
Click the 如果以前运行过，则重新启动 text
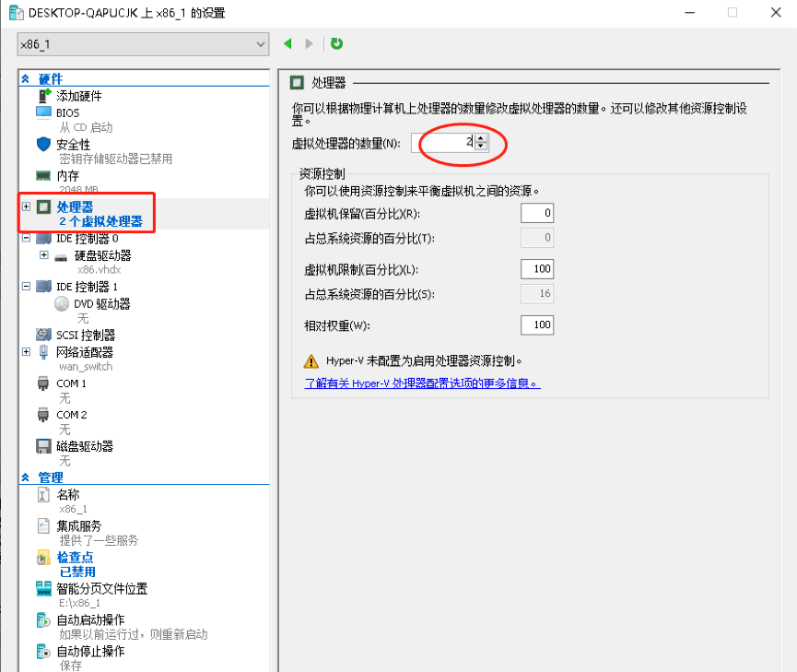[x=134, y=634]
